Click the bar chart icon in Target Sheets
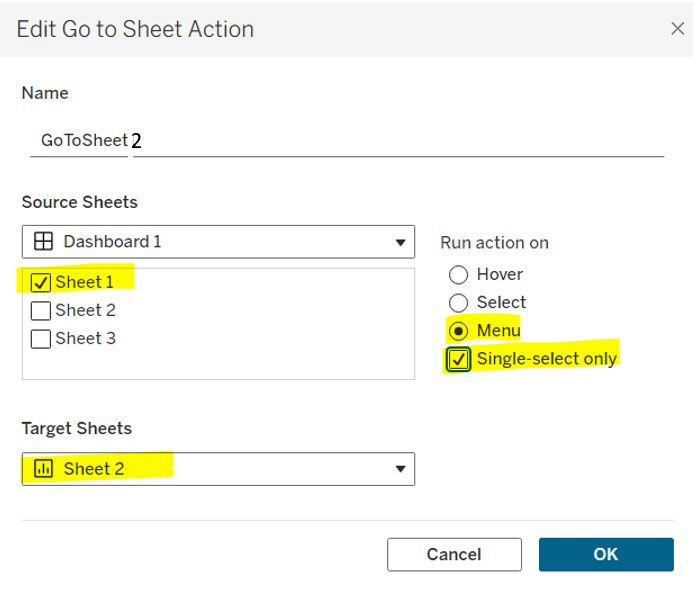Screen dimensions: 697x591 pos(44,468)
